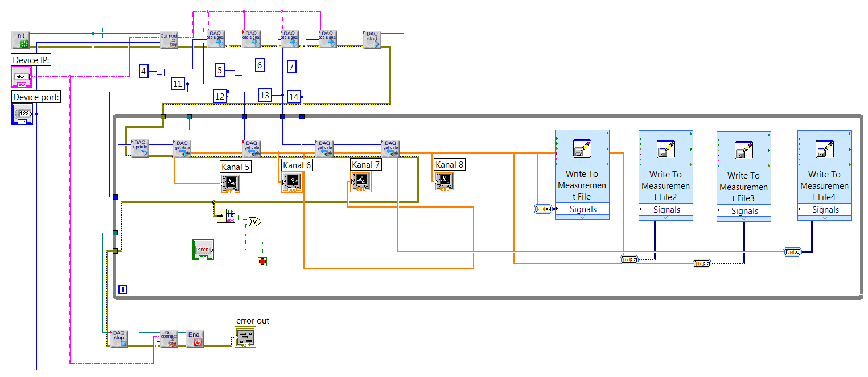Click the Kanal 8 waveform chart terminal
This screenshot has height=377, width=868.
tap(445, 181)
